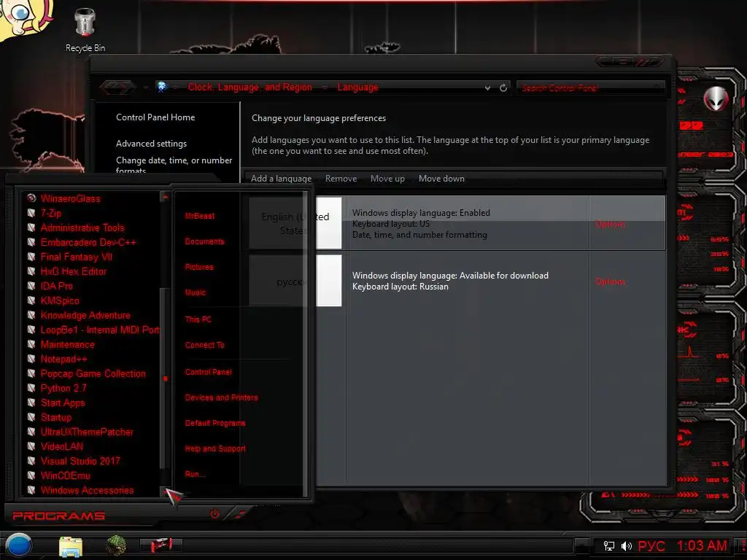The width and height of the screenshot is (747, 560).
Task: Switch input language via РУС indicator
Action: click(x=651, y=545)
